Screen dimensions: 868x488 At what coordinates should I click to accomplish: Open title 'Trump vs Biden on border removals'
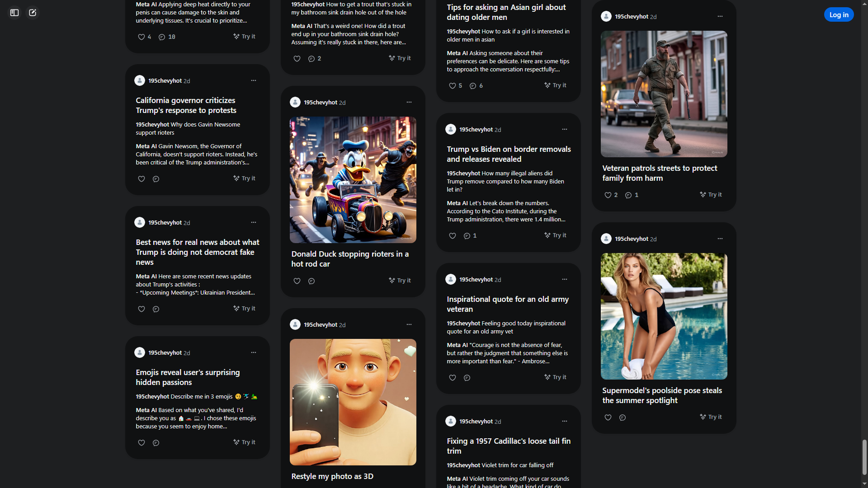(509, 154)
